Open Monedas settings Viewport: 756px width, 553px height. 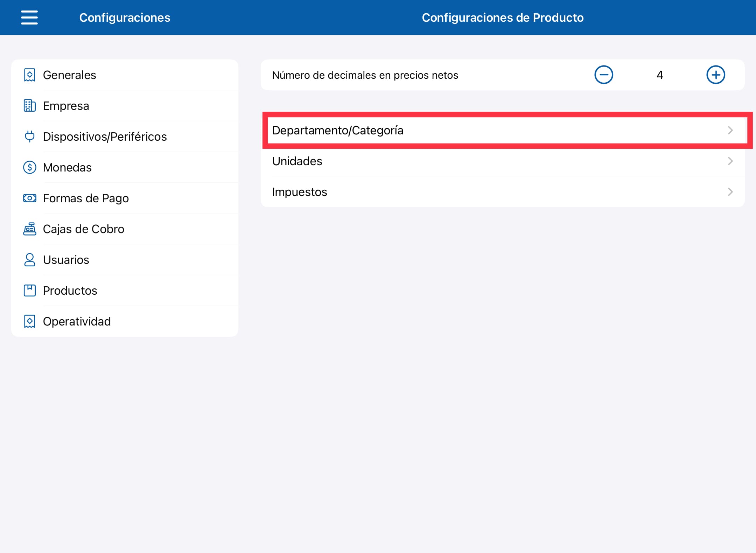click(x=125, y=167)
